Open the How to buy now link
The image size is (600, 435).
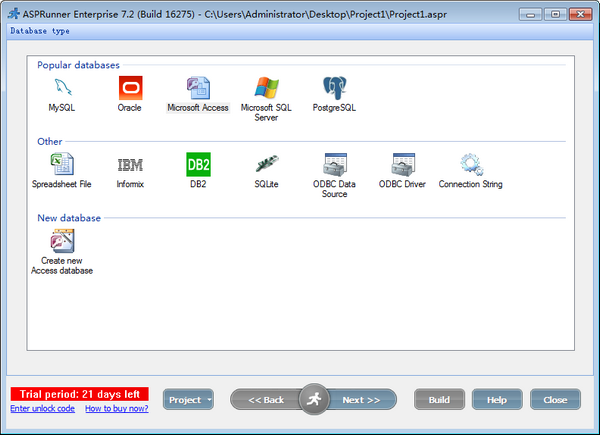click(x=117, y=409)
